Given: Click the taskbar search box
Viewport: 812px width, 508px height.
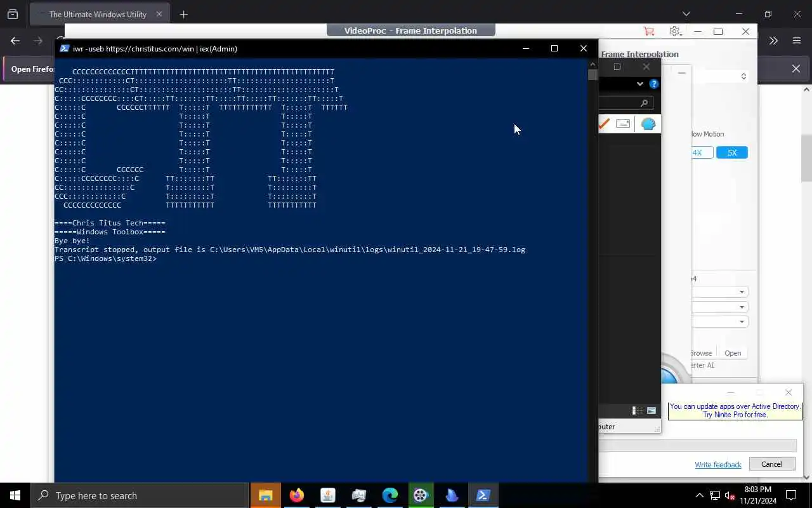Looking at the screenshot, I should (x=140, y=495).
